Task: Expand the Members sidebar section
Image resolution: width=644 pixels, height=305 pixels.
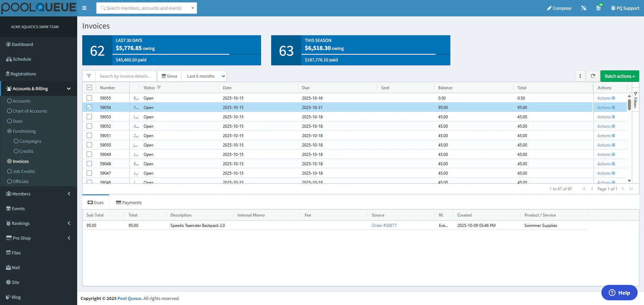Action: tap(39, 194)
